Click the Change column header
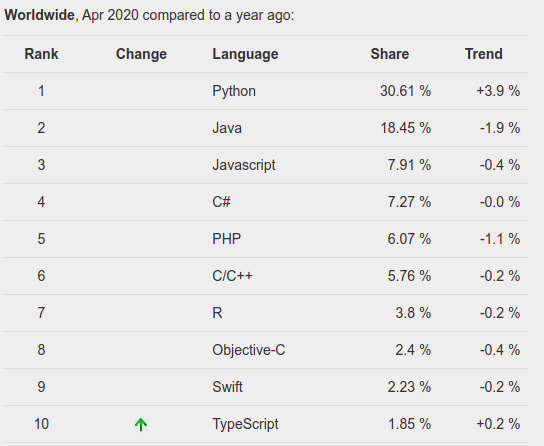The image size is (544, 446). [x=141, y=54]
